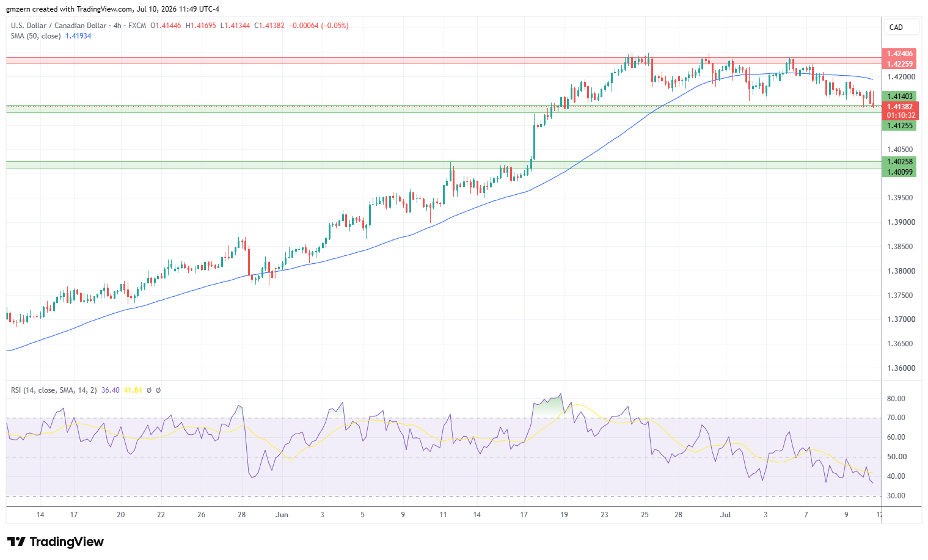Click the open price value O1.41446
The image size is (928, 560).
[x=166, y=26]
